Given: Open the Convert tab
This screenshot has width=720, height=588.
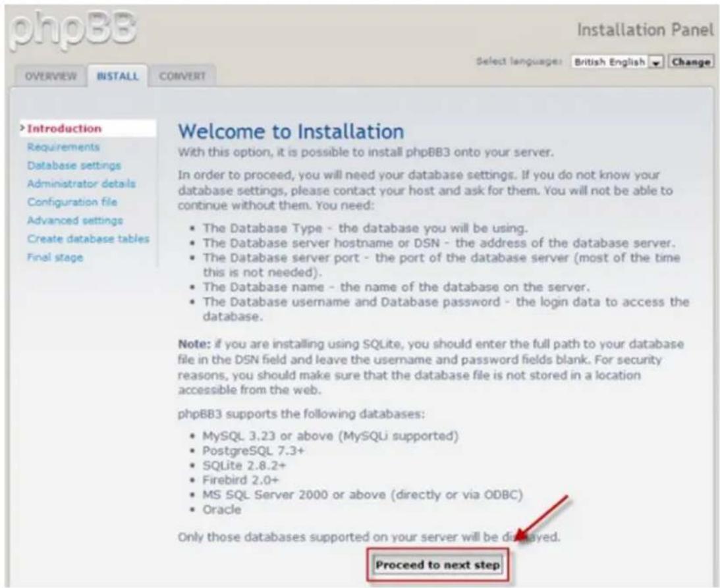Looking at the screenshot, I should click(x=182, y=76).
